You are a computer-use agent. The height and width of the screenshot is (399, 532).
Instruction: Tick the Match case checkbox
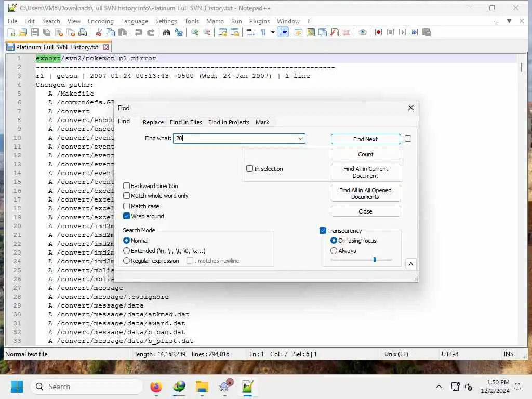[x=127, y=206]
